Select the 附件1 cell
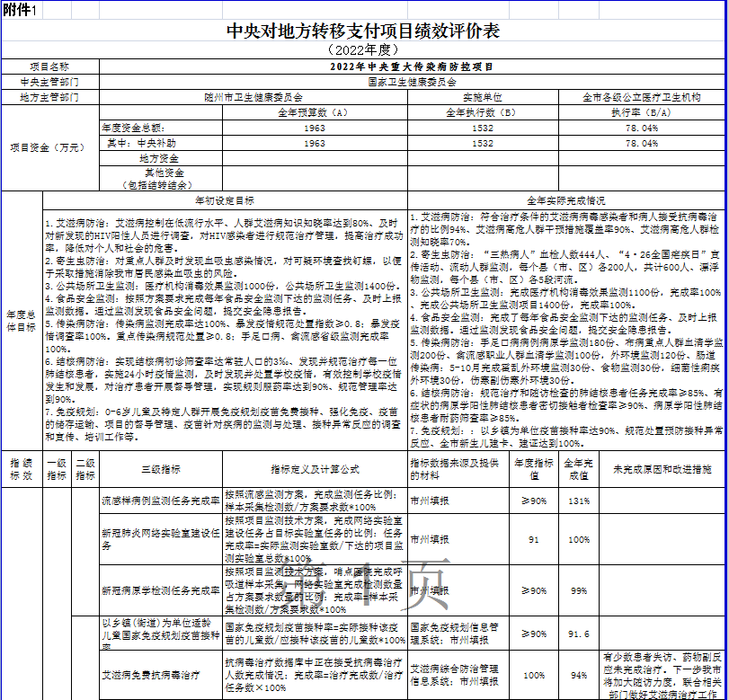The width and height of the screenshot is (729, 700). point(22,10)
